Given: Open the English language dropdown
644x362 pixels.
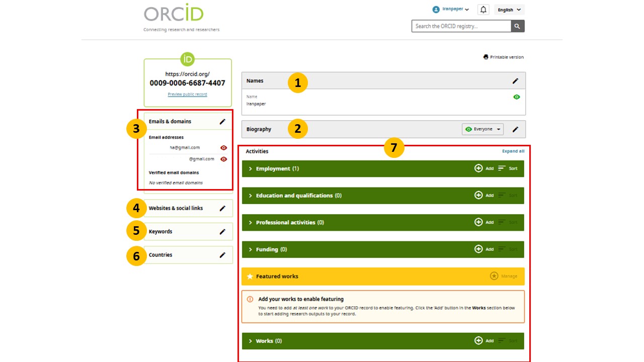Looking at the screenshot, I should coord(509,10).
